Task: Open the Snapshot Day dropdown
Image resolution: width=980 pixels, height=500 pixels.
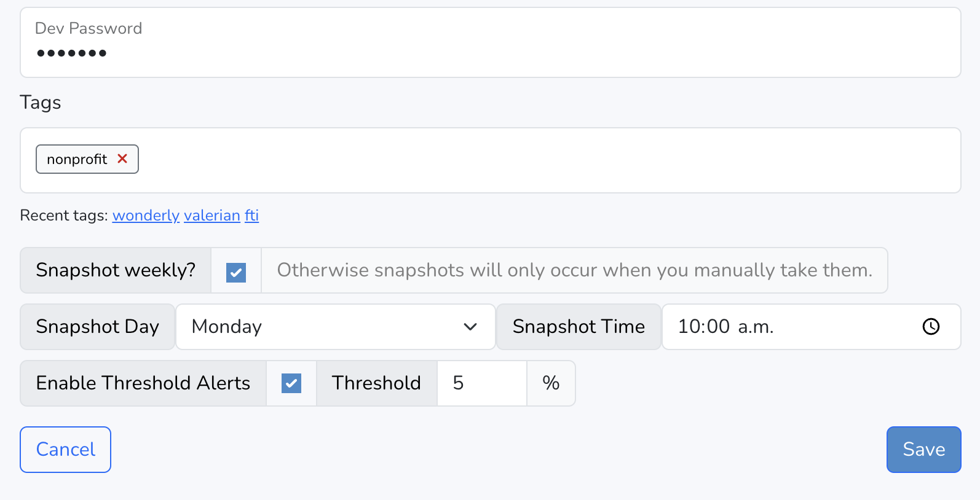Action: coord(336,327)
